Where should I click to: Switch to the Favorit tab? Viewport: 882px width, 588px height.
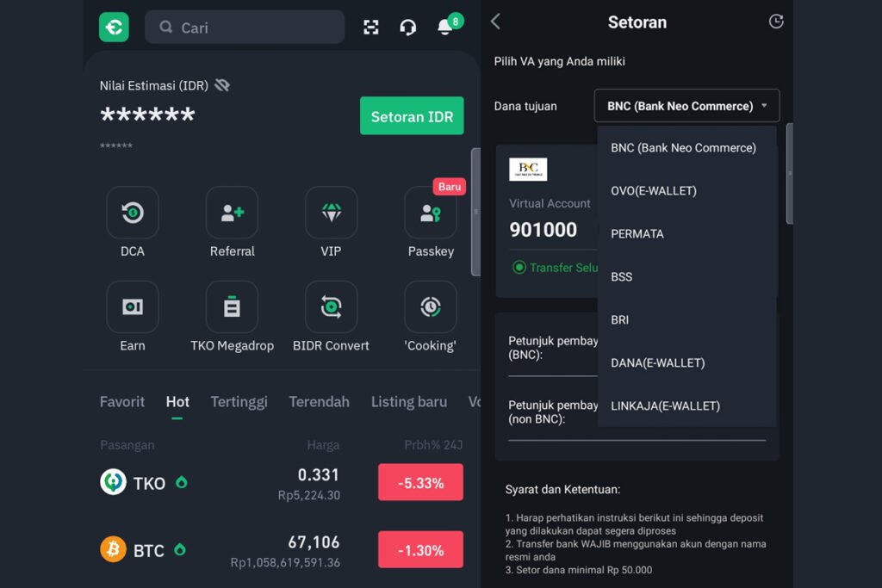point(122,402)
